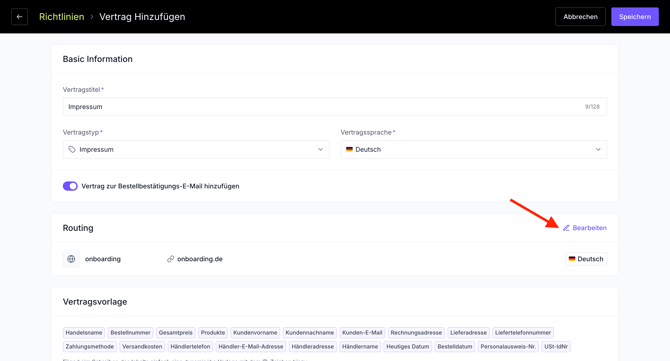Insert the Lieferadresse variable tag
This screenshot has width=670, height=361.
pyautogui.click(x=468, y=333)
